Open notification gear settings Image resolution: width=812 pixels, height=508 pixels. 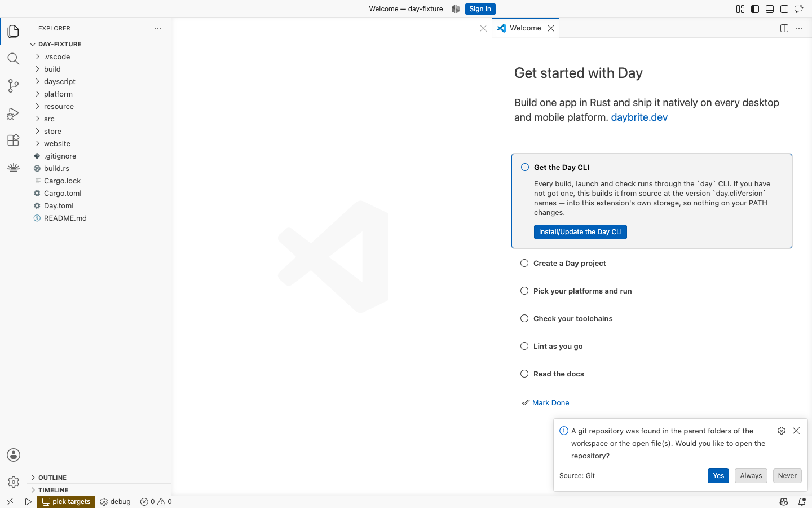click(782, 431)
